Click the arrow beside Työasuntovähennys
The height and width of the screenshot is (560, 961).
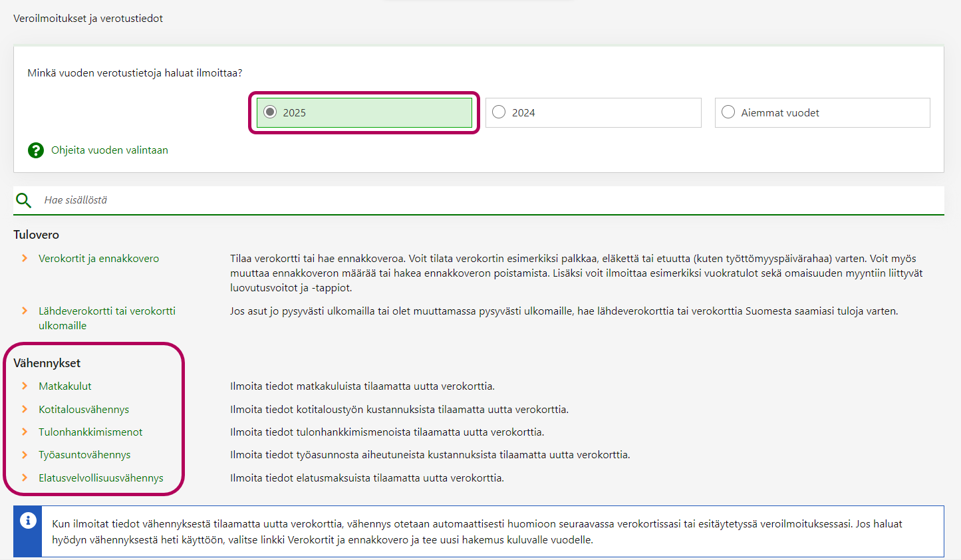pos(25,454)
